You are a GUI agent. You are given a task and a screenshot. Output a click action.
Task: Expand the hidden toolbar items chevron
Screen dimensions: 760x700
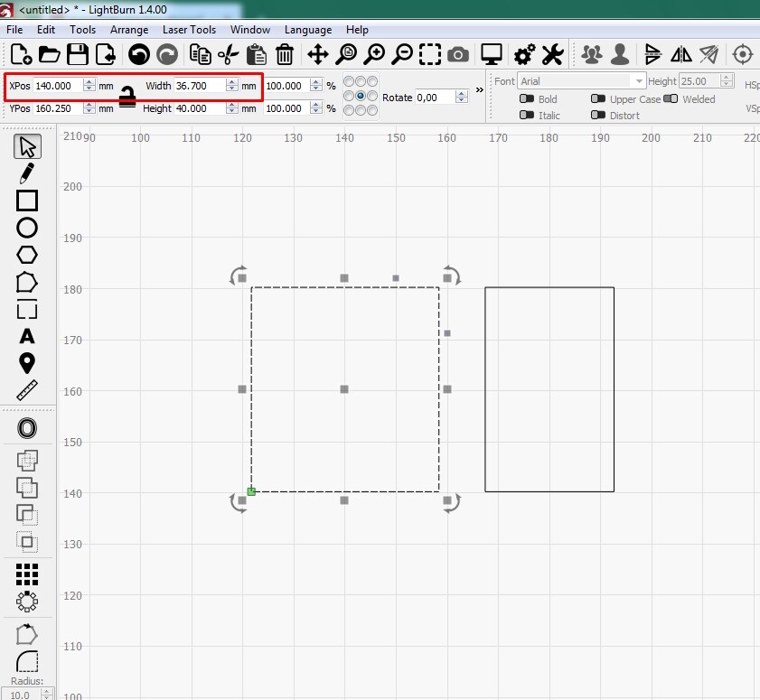click(x=479, y=89)
